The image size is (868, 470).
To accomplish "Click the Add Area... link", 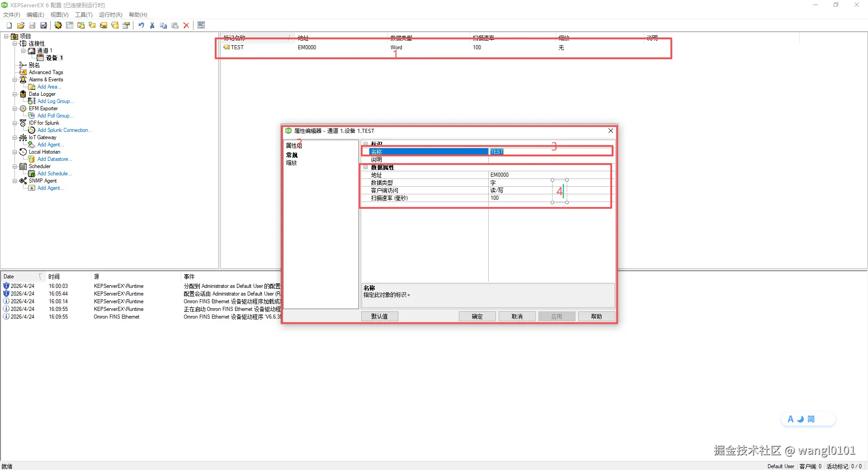I will coord(49,87).
